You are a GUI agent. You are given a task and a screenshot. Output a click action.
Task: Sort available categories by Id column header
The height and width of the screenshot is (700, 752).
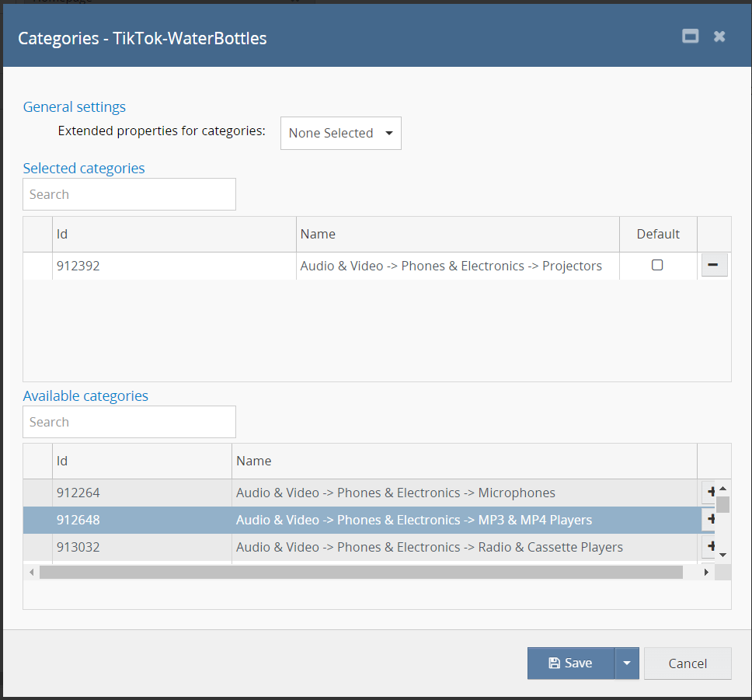pyautogui.click(x=141, y=461)
